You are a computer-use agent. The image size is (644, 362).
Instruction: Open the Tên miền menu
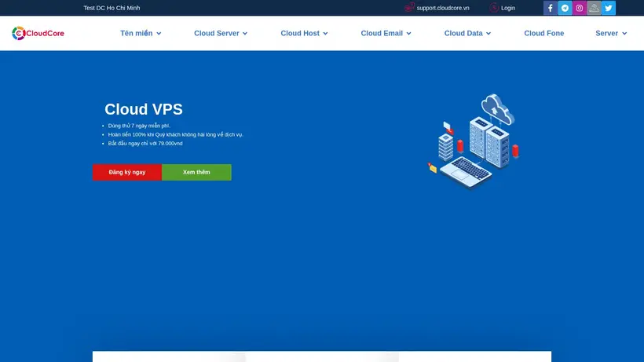137,33
